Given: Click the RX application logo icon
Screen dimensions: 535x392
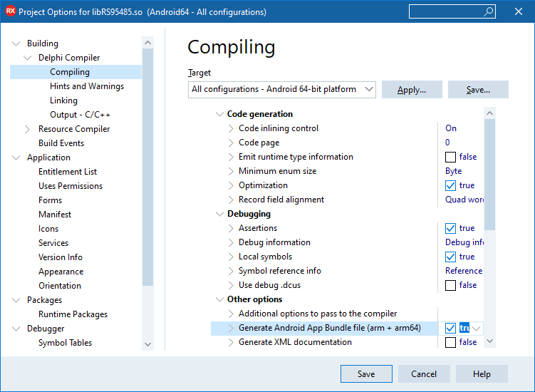Looking at the screenshot, I should (x=10, y=11).
